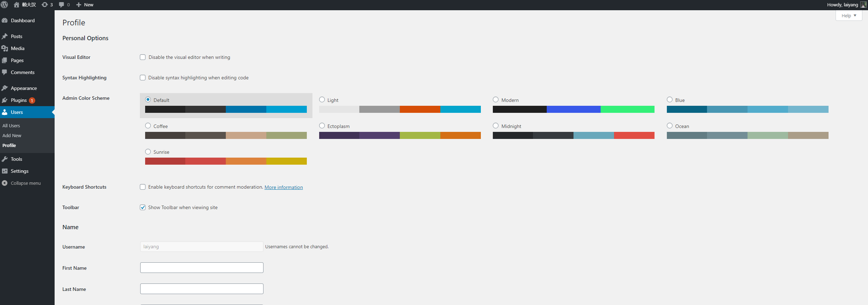Expand the Help dropdown tab
This screenshot has width=868, height=305.
coord(849,16)
